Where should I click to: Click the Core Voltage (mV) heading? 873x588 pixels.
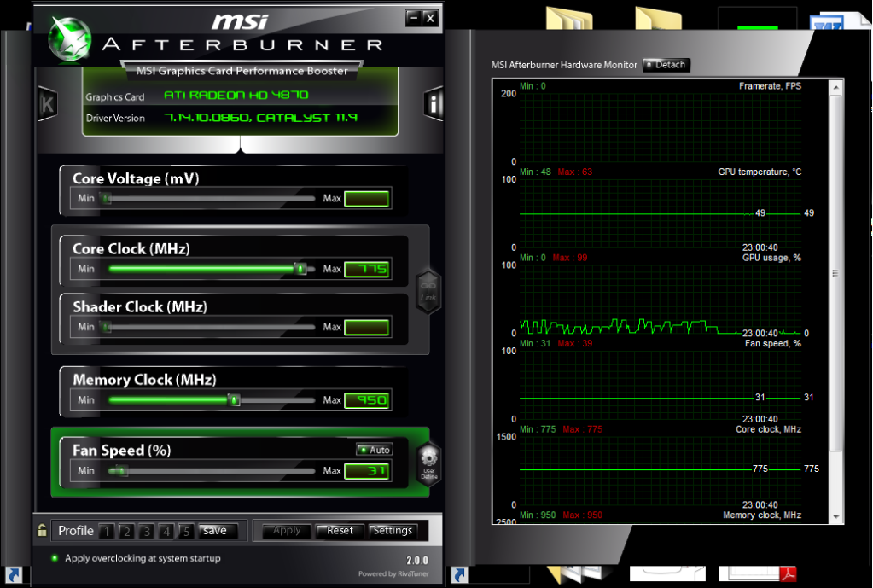tap(136, 178)
